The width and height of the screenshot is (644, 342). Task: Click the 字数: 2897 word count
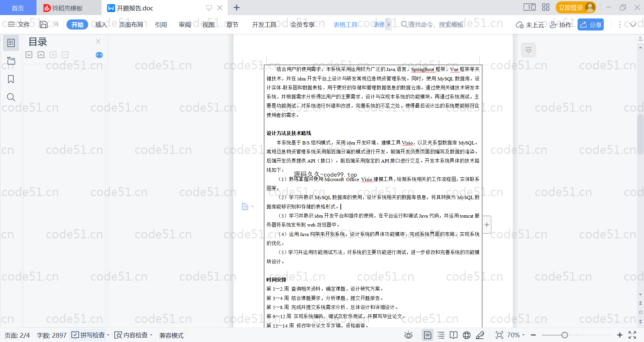click(52, 335)
